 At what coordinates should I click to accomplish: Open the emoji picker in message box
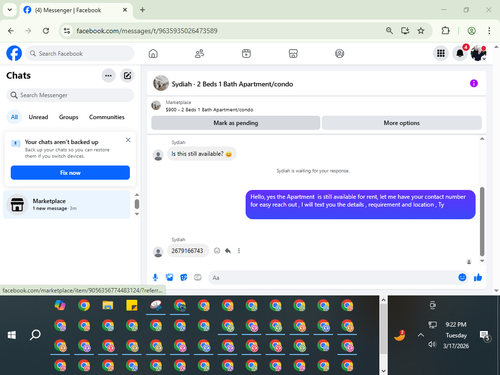pyautogui.click(x=462, y=277)
